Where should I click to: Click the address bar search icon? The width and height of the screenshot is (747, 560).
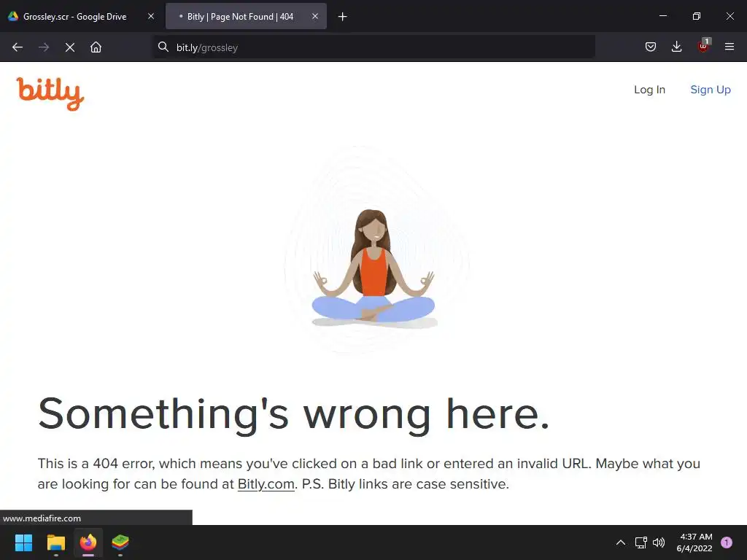(x=163, y=47)
